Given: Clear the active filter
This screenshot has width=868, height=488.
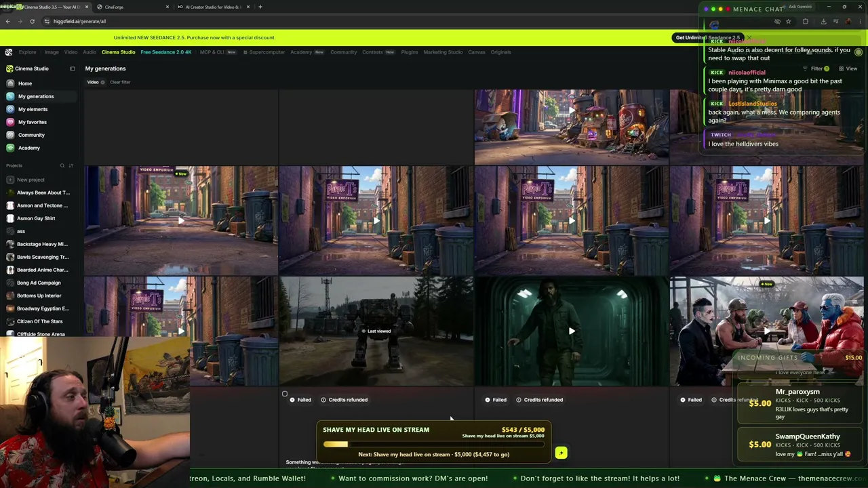Looking at the screenshot, I should (x=120, y=82).
